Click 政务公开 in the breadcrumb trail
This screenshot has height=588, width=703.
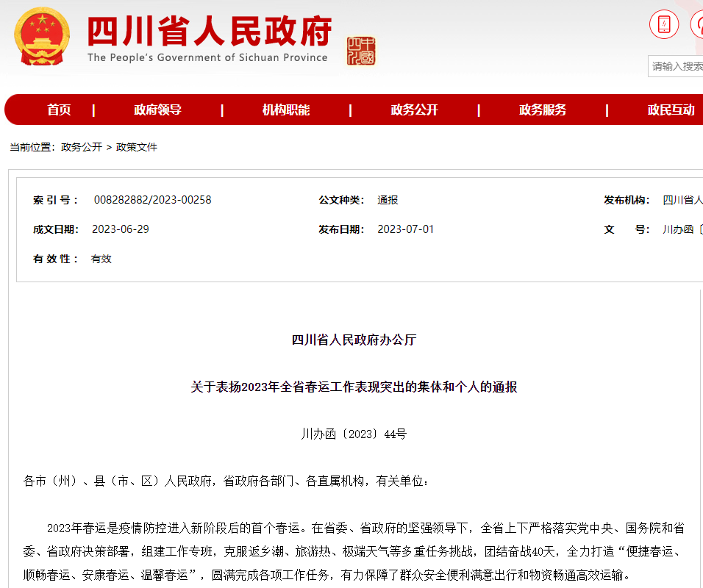tap(82, 147)
